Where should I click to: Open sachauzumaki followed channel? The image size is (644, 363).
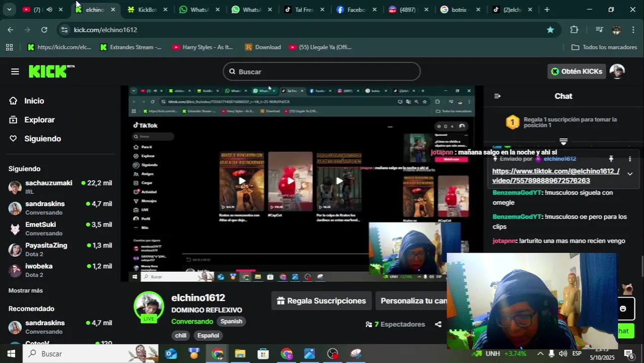(x=60, y=187)
